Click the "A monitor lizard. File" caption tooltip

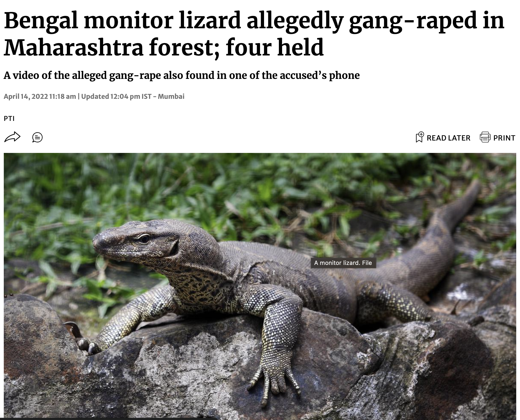click(343, 263)
